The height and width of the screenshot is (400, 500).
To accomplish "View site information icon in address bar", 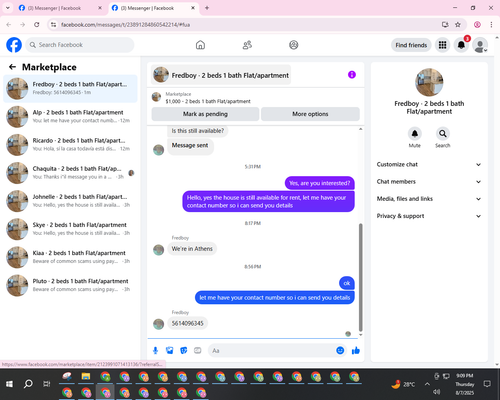I will [53, 25].
